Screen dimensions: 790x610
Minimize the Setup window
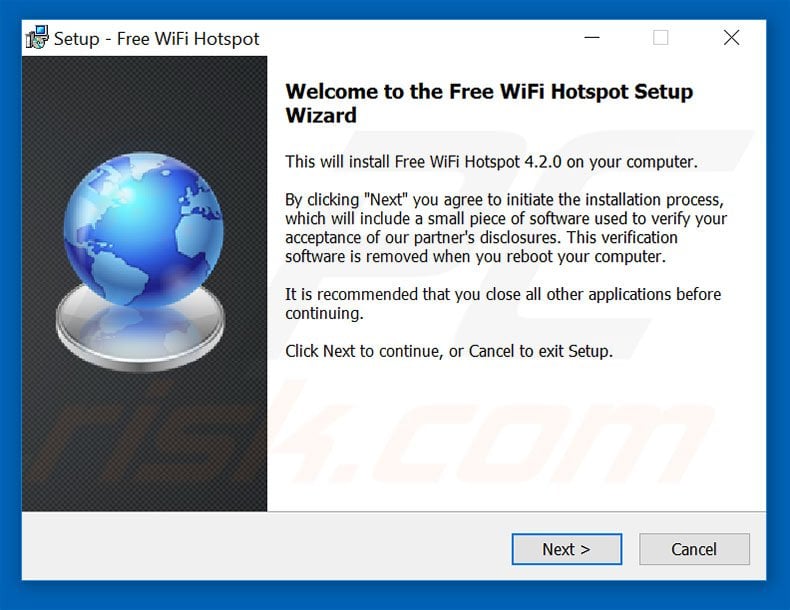coord(592,37)
